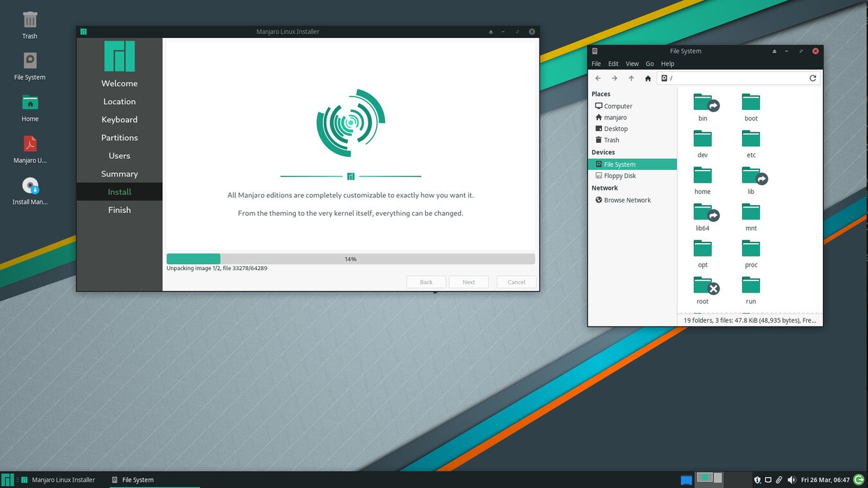This screenshot has width=868, height=488.
Task: Open the Manjaro User Guide PDF icon
Action: (x=30, y=149)
